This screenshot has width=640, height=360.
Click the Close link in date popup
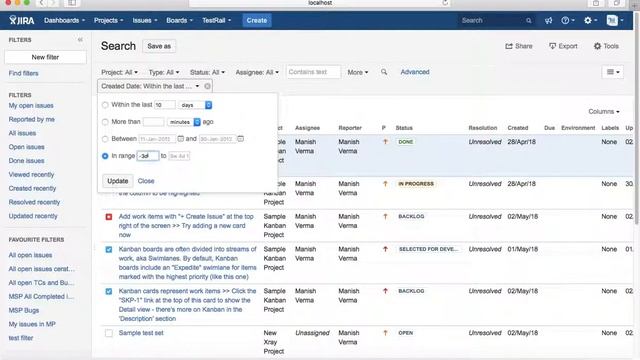pyautogui.click(x=146, y=181)
